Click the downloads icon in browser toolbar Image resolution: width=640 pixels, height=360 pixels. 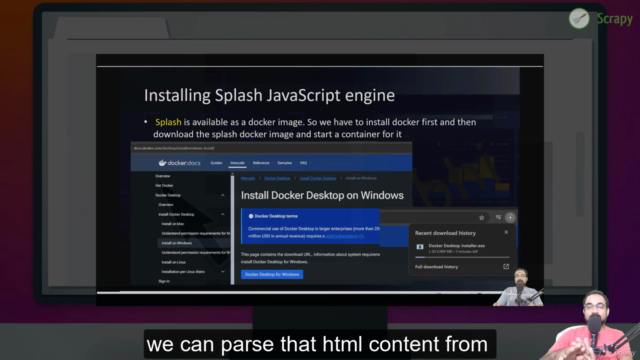tap(510, 218)
